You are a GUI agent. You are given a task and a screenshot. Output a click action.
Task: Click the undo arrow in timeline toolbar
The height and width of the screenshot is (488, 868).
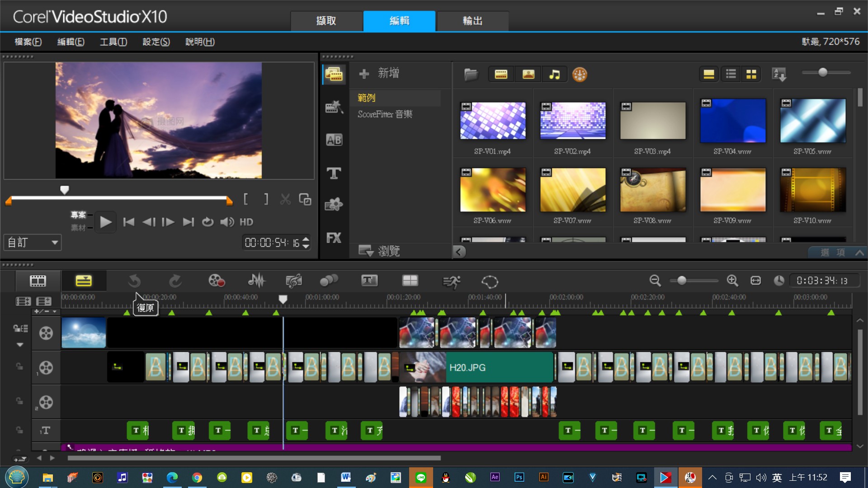[x=134, y=281]
